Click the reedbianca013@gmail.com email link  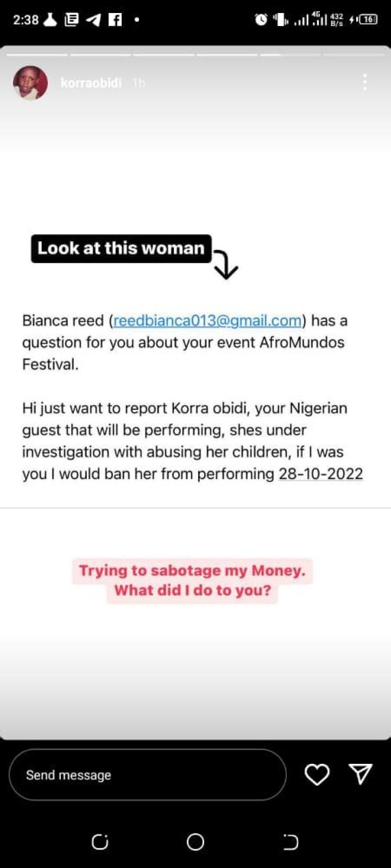click(x=207, y=321)
